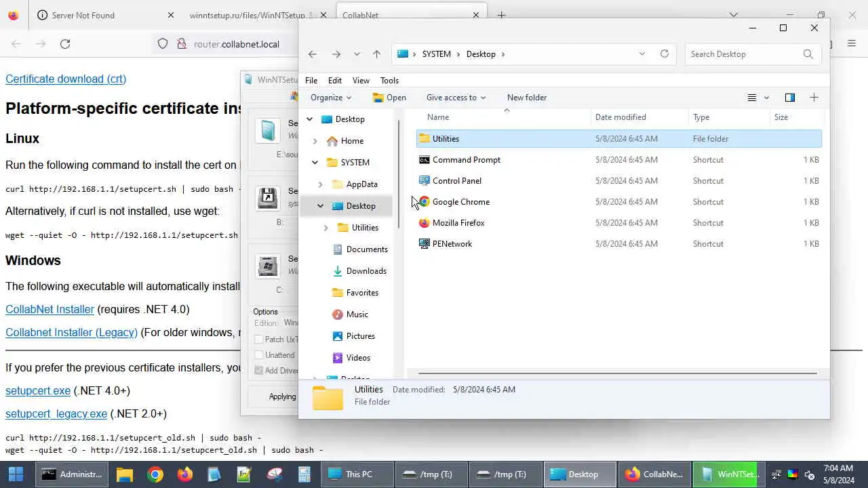
Task: Expand the Utilities tree node
Action: click(x=325, y=228)
